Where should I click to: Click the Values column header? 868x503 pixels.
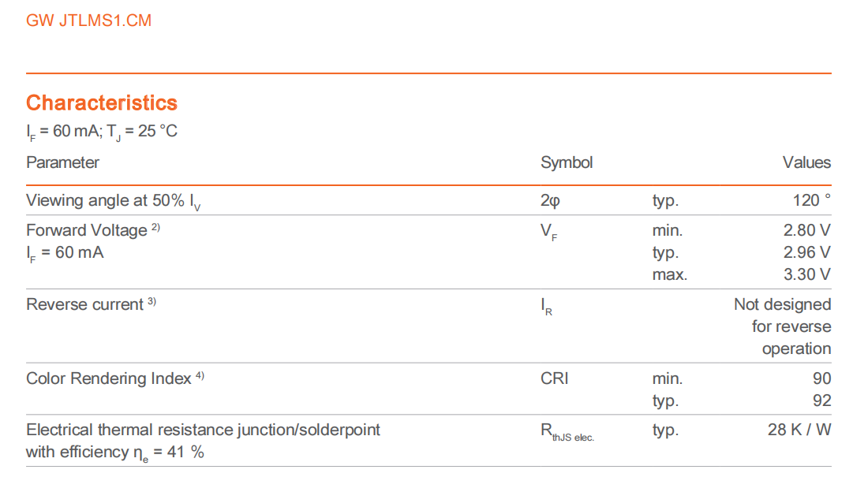(806, 162)
